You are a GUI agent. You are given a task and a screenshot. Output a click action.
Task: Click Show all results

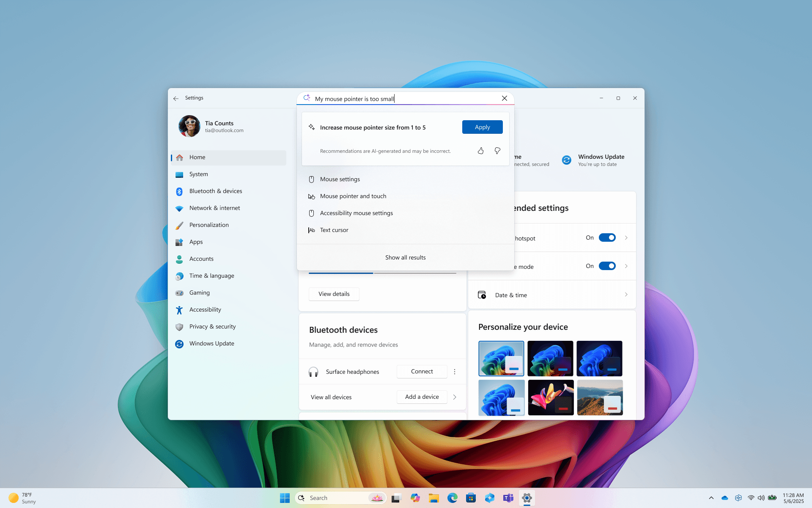pos(405,257)
